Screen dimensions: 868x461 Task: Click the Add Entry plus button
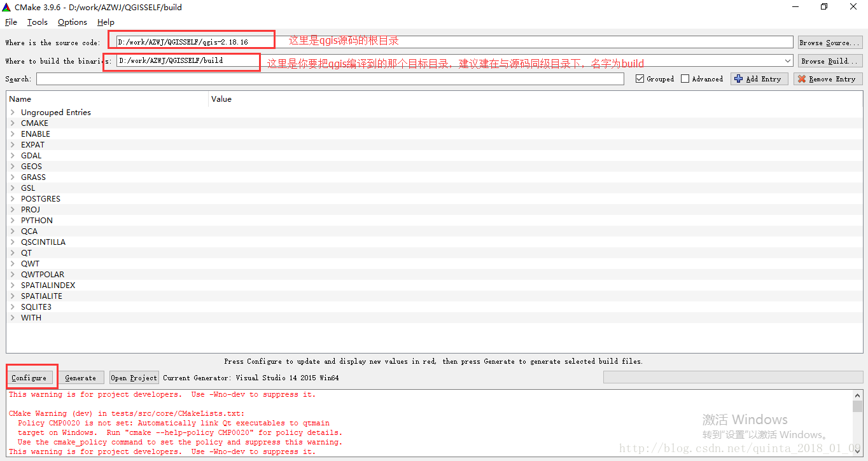[759, 79]
